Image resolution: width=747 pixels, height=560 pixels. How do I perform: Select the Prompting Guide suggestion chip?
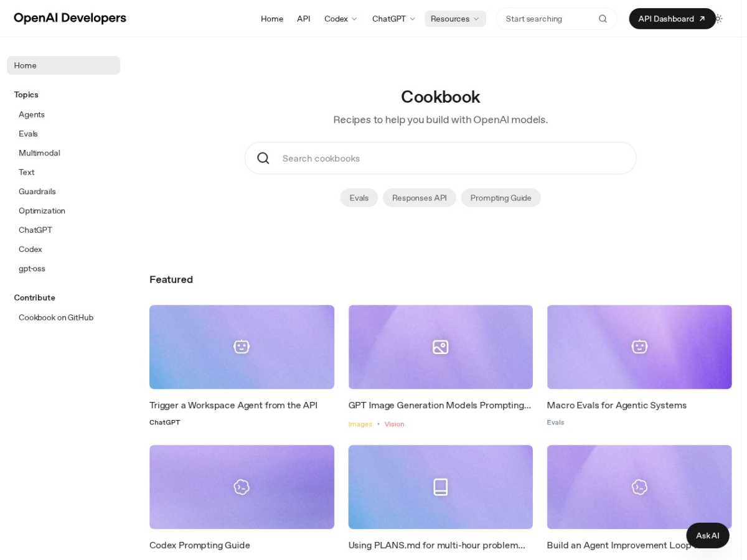point(501,198)
